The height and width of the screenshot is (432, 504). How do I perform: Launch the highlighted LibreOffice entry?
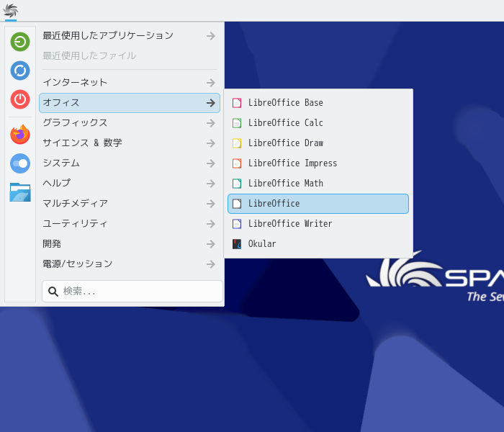[318, 204]
